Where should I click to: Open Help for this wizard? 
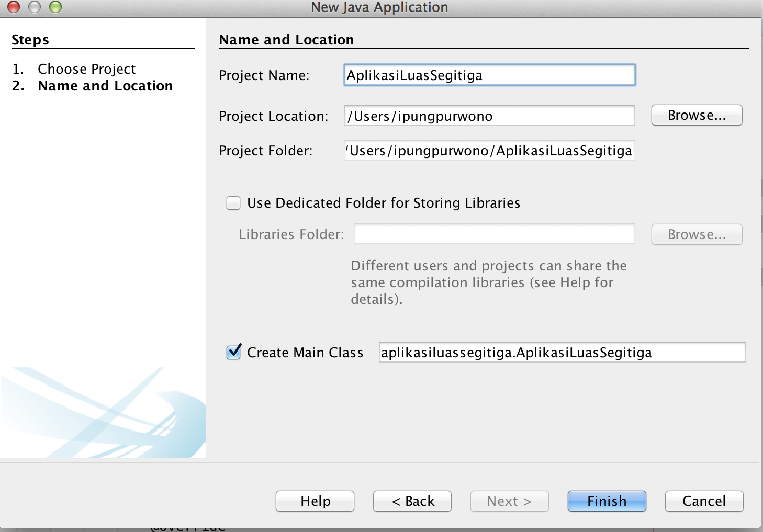click(x=315, y=501)
